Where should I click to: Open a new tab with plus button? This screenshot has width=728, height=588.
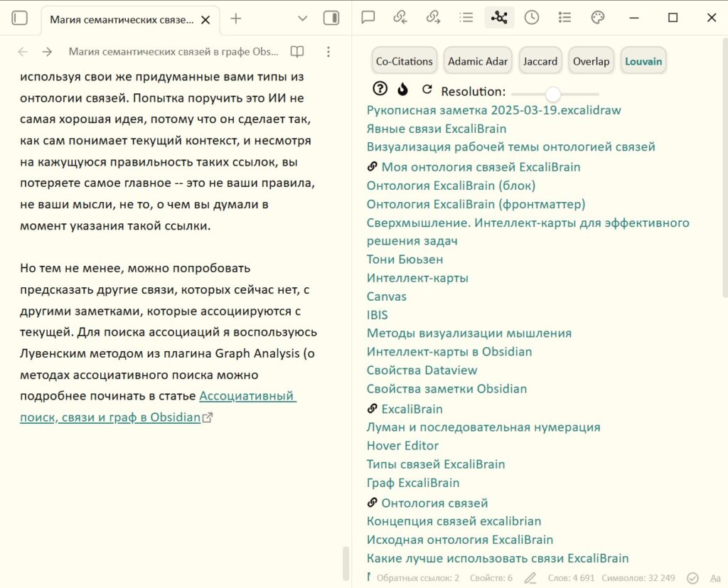[236, 18]
